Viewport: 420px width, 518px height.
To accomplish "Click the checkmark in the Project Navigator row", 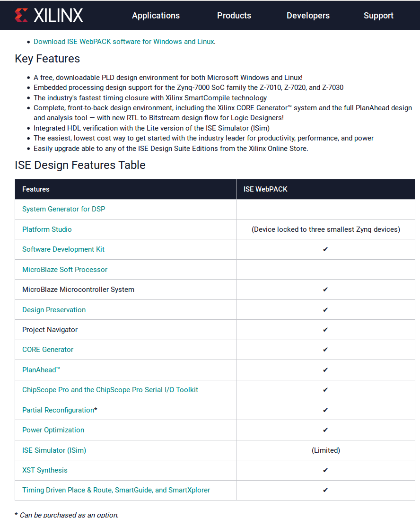I will [x=325, y=330].
